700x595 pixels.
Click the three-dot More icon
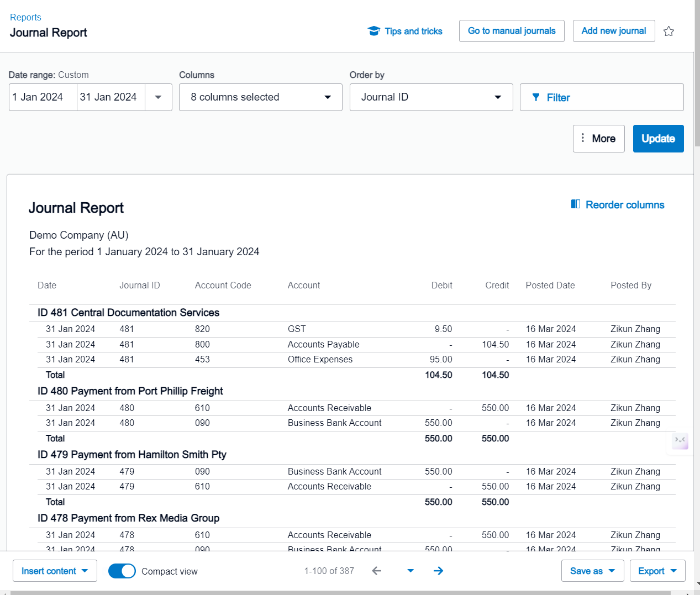582,138
